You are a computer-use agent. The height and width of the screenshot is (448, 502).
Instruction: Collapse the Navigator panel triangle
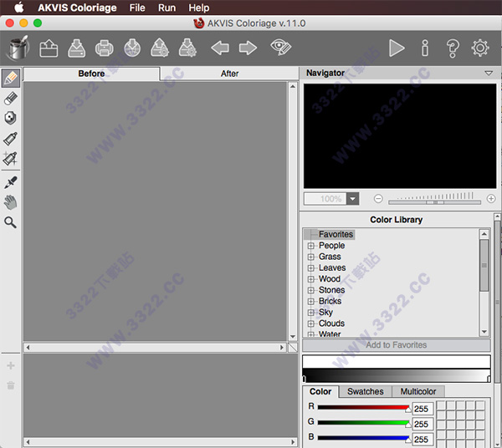pos(489,74)
